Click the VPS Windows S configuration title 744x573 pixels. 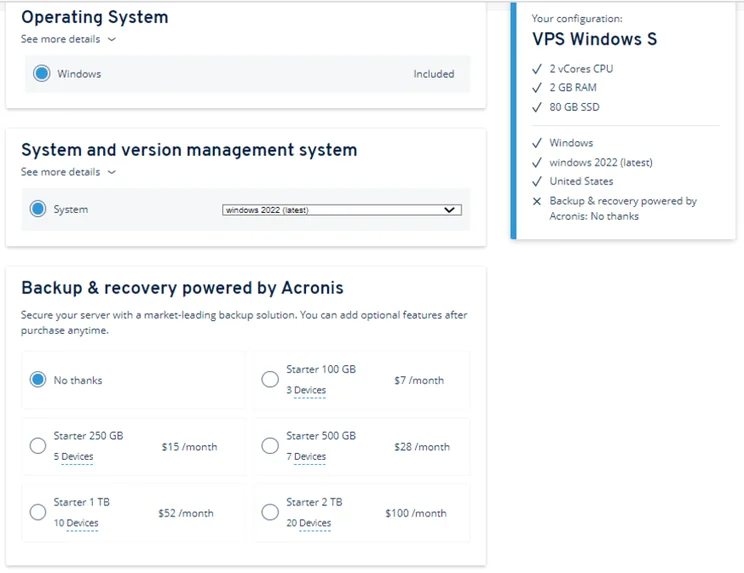click(595, 39)
